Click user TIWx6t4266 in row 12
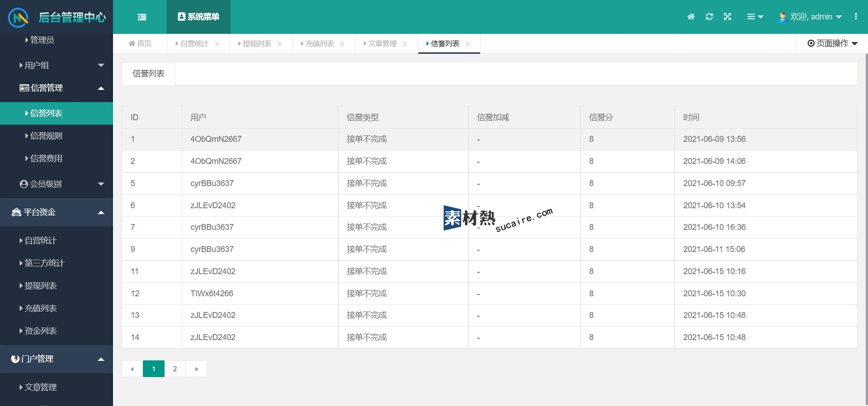 (x=212, y=294)
